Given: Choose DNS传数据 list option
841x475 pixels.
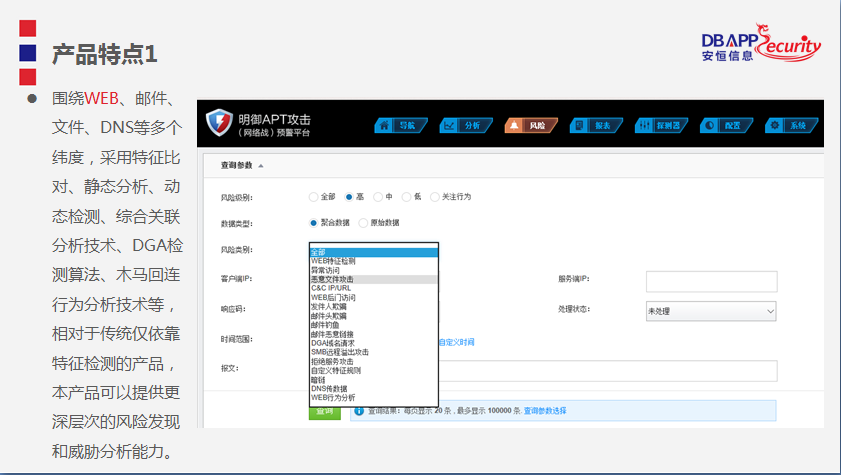Looking at the screenshot, I should 374,389.
